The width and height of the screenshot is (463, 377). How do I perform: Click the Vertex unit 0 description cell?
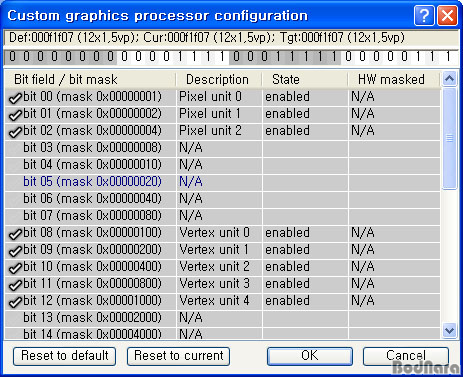(x=219, y=233)
